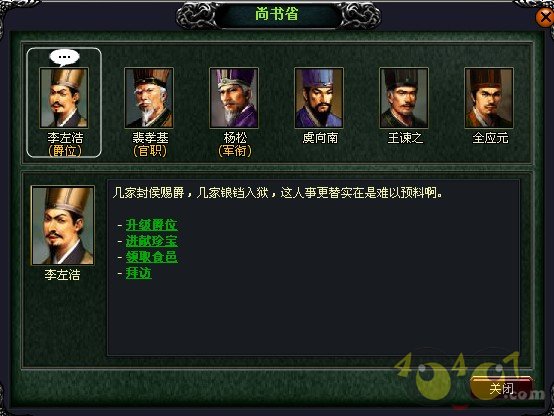Click the 官职 label under 裴孝基
This screenshot has width=554, height=416.
tap(150, 151)
